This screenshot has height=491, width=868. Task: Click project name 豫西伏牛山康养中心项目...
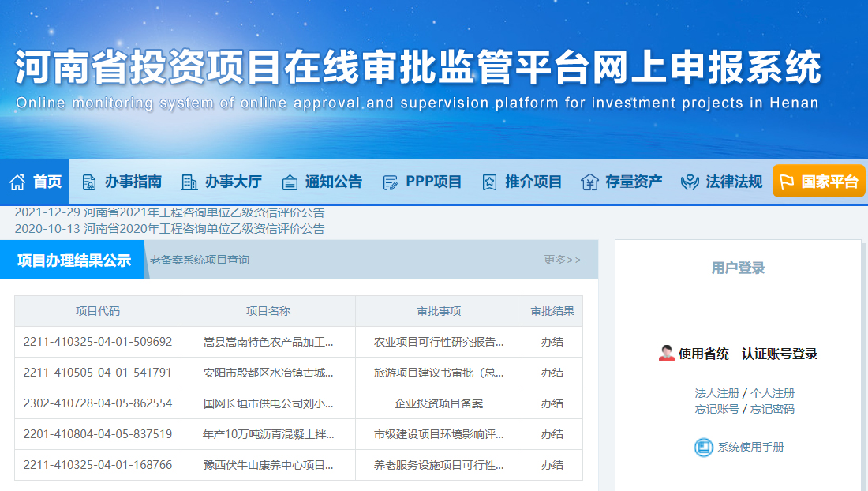268,465
